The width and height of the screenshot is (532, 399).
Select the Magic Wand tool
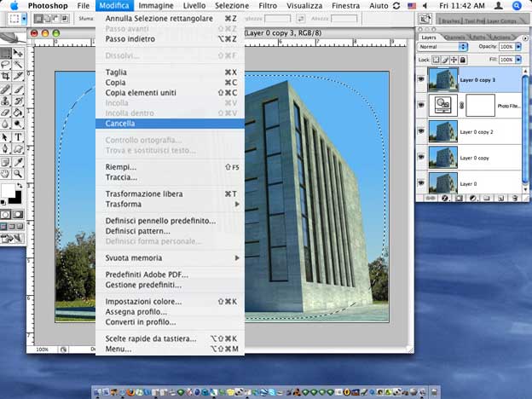coord(18,64)
